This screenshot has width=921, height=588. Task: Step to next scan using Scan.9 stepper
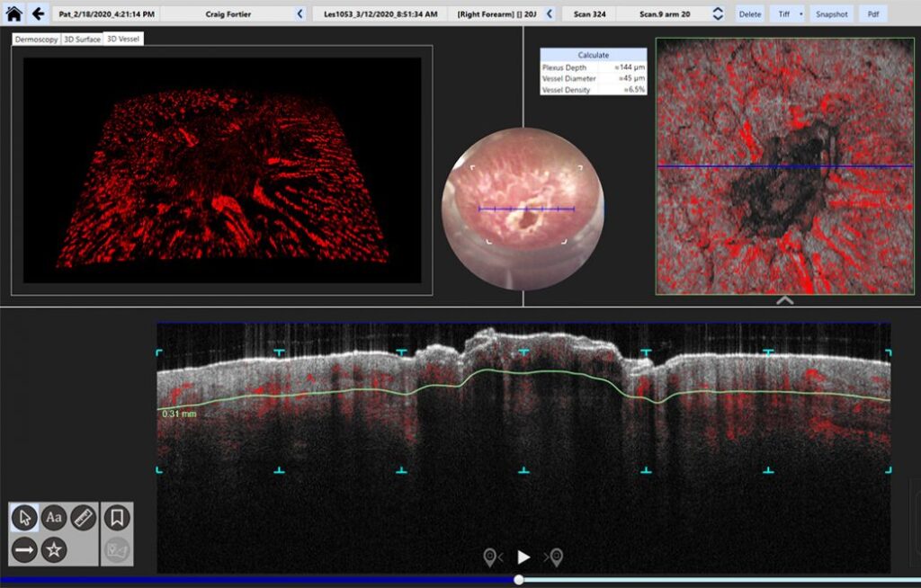[x=717, y=10]
